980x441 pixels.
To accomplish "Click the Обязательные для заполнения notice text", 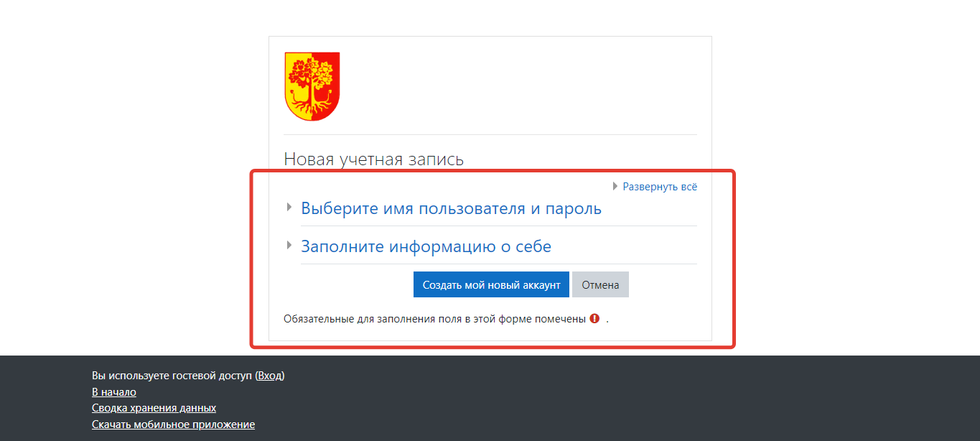I will (434, 319).
